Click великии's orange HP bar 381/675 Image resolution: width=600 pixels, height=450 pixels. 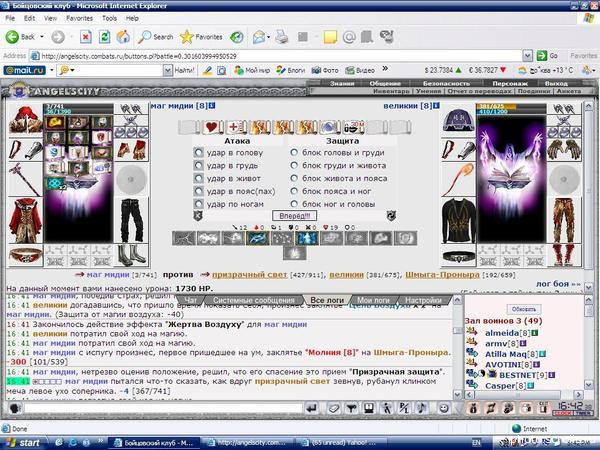[x=511, y=106]
